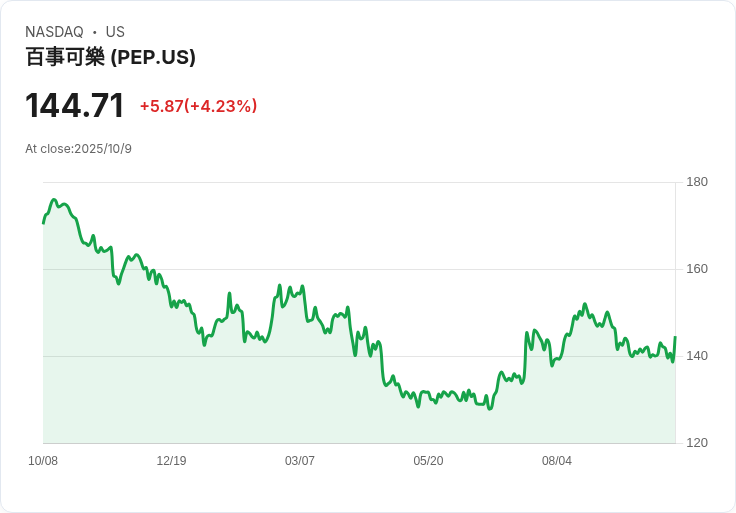Viewport: 736px width, 513px height.
Task: Select the 08/04 date on x-axis
Action: pos(557,461)
